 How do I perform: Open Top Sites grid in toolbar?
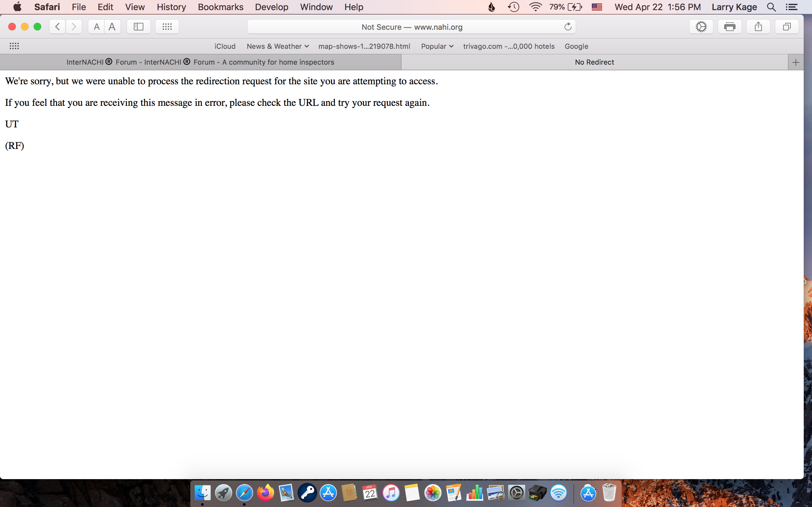point(167,27)
